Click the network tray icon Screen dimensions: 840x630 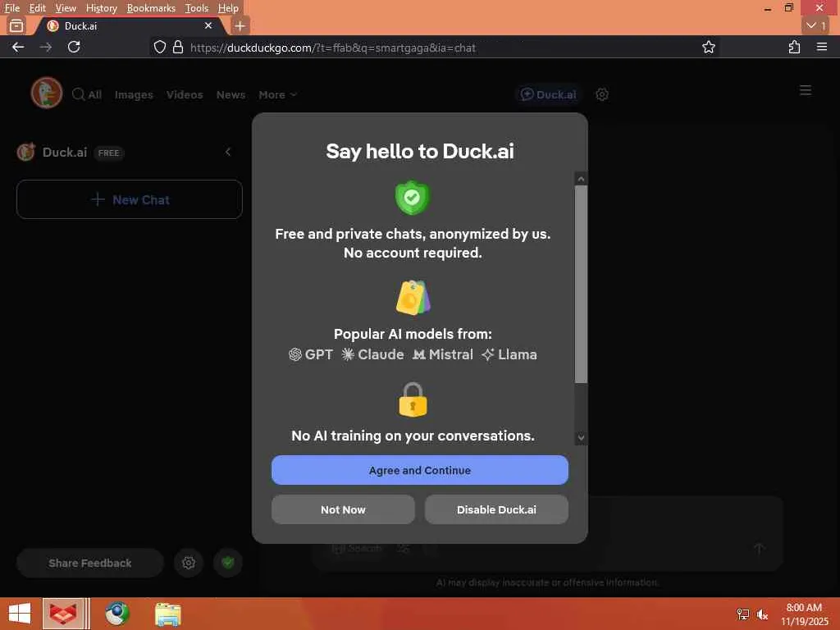tap(742, 614)
